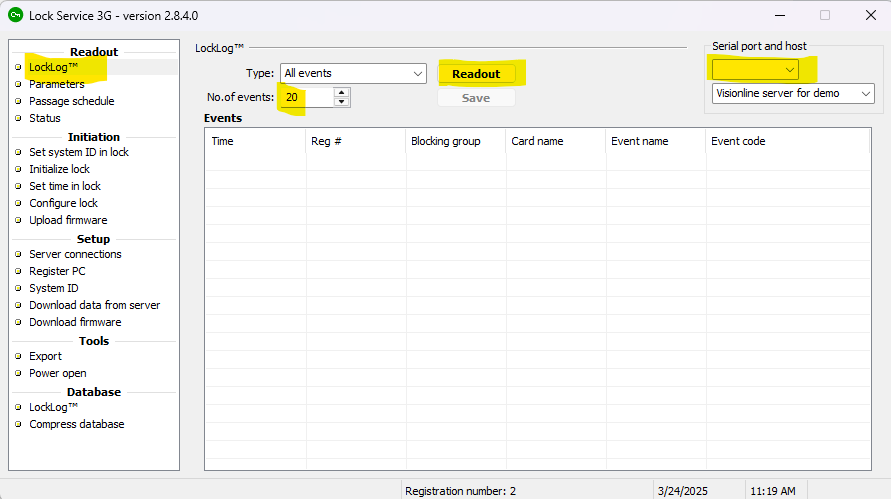Screen dimensions: 891x499
Task: Open LockLog™ under the Database section
Action: pyautogui.click(x=53, y=407)
